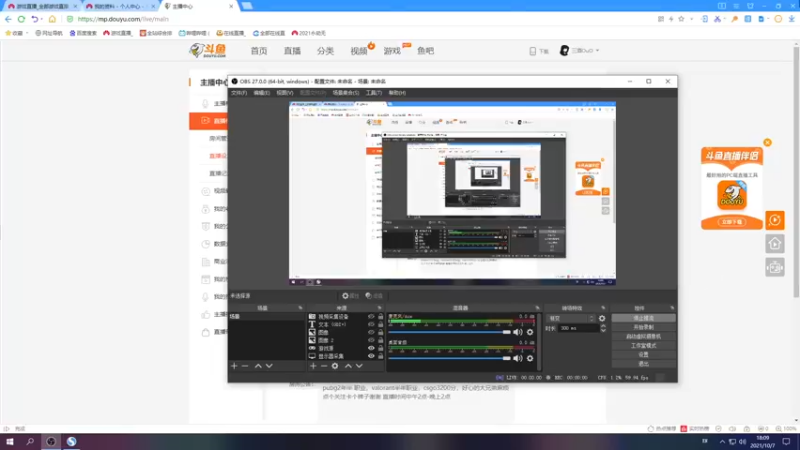Close the Douyu companion ad popup

(767, 142)
